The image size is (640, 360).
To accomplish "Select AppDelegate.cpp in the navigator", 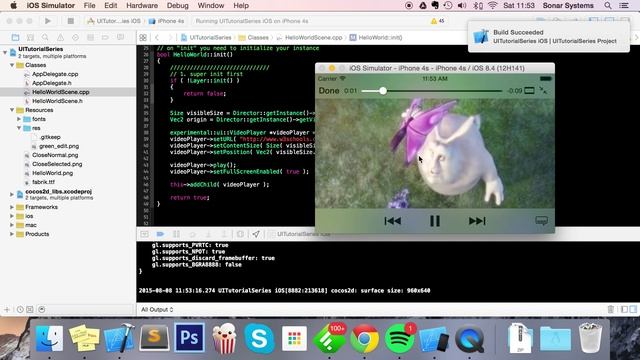I will (x=55, y=74).
